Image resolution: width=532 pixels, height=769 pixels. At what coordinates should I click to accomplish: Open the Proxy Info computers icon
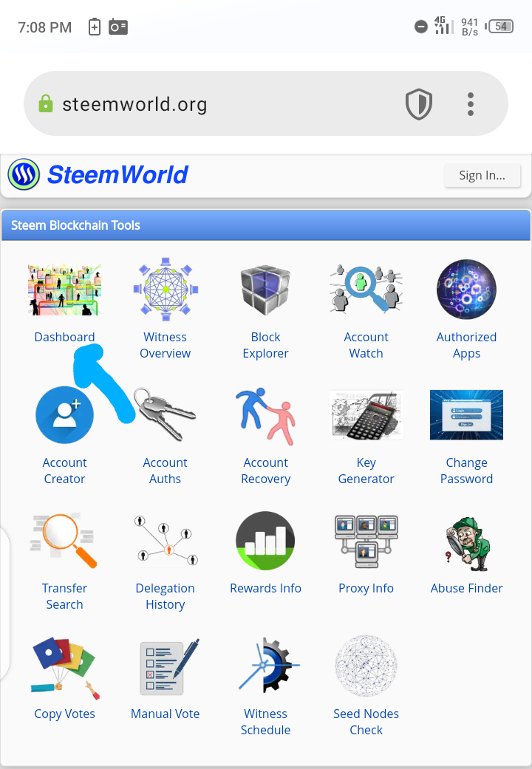point(366,541)
